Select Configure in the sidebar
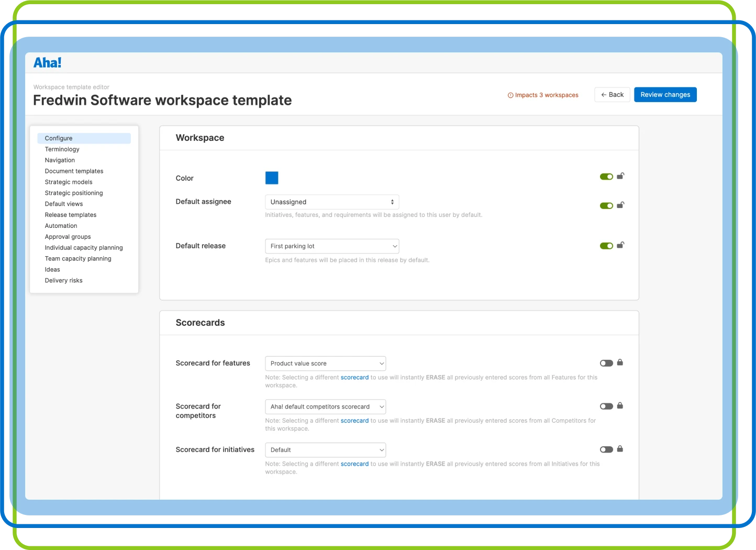The width and height of the screenshot is (756, 550). coord(84,138)
